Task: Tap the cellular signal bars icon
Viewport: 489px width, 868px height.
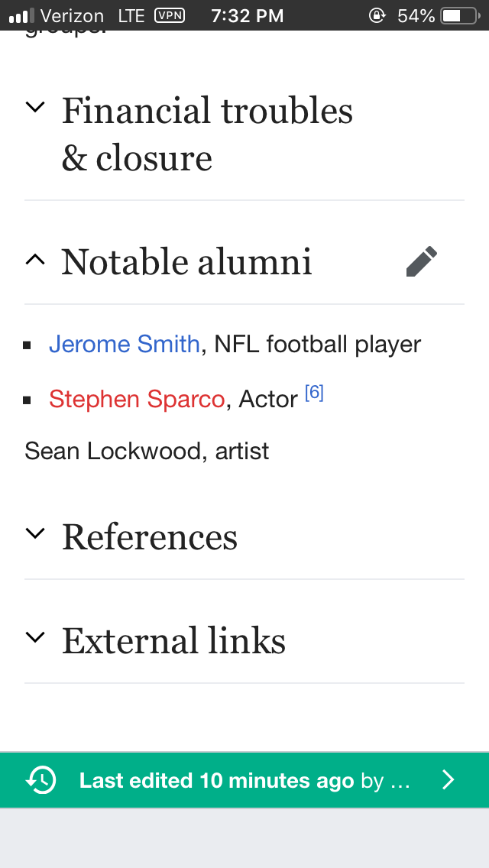Action: [21, 16]
